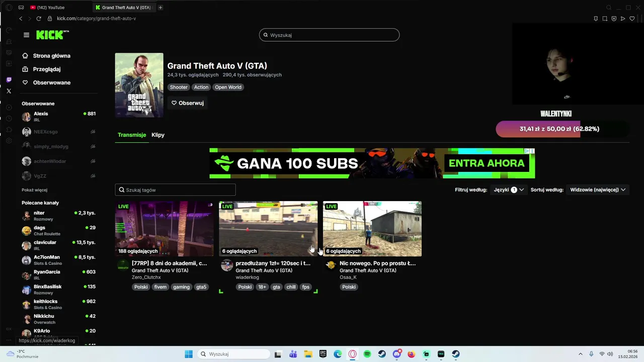This screenshot has height=362, width=644.
Task: Click the fivem tag under Zero_Clutchx stream
Action: 160,287
